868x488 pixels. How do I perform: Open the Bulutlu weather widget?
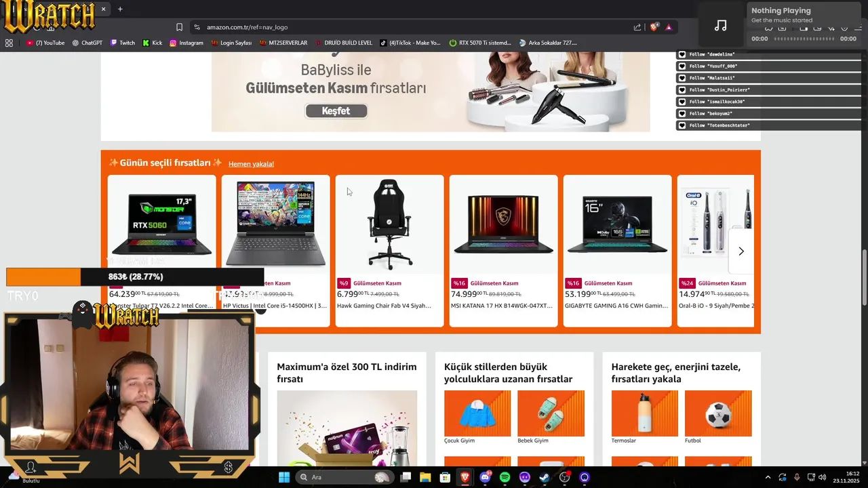22,477
